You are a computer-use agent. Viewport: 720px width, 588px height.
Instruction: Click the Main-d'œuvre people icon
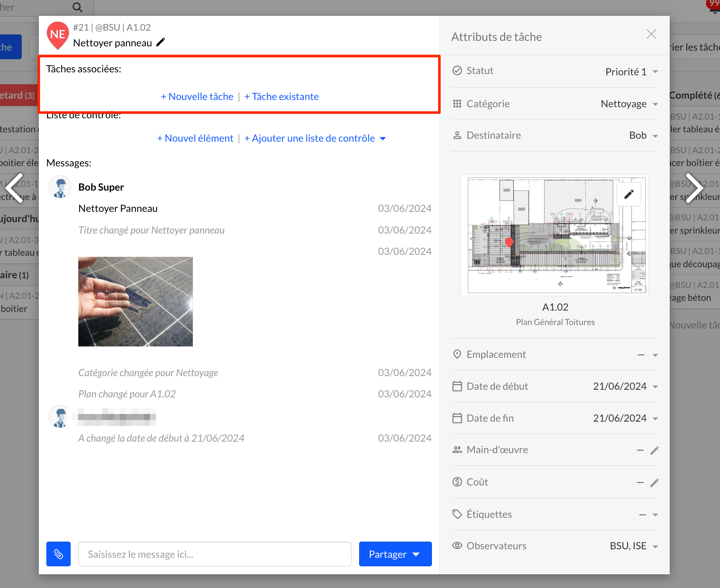click(457, 450)
